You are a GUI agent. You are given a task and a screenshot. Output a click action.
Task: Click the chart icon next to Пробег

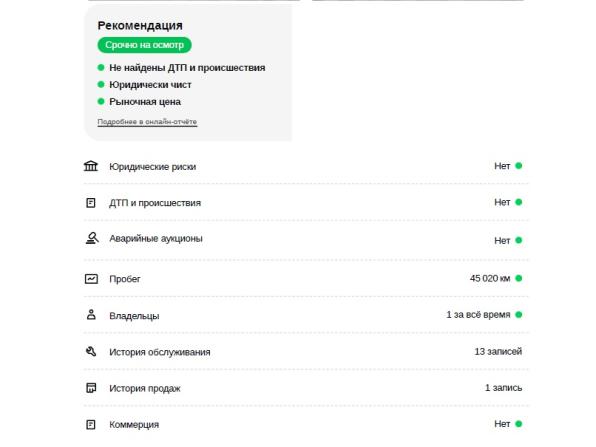(91, 279)
